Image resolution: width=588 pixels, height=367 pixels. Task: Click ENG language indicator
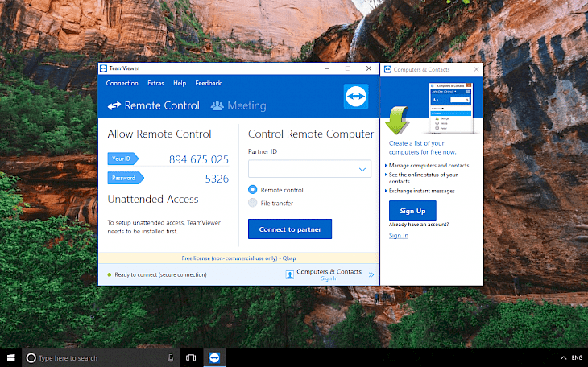point(577,357)
